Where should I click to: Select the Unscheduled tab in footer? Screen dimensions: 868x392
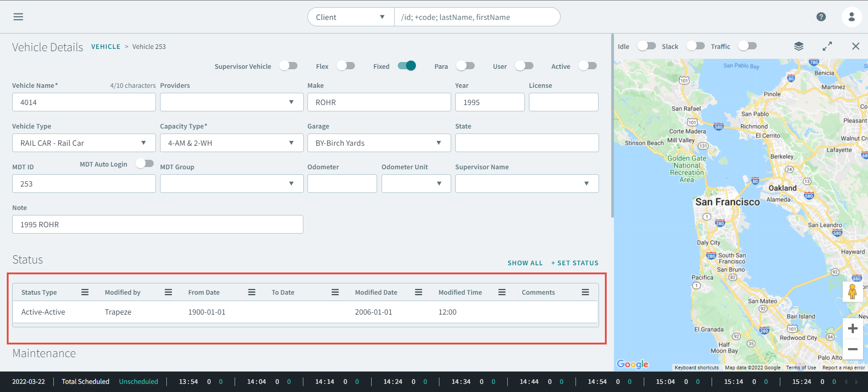pyautogui.click(x=138, y=382)
